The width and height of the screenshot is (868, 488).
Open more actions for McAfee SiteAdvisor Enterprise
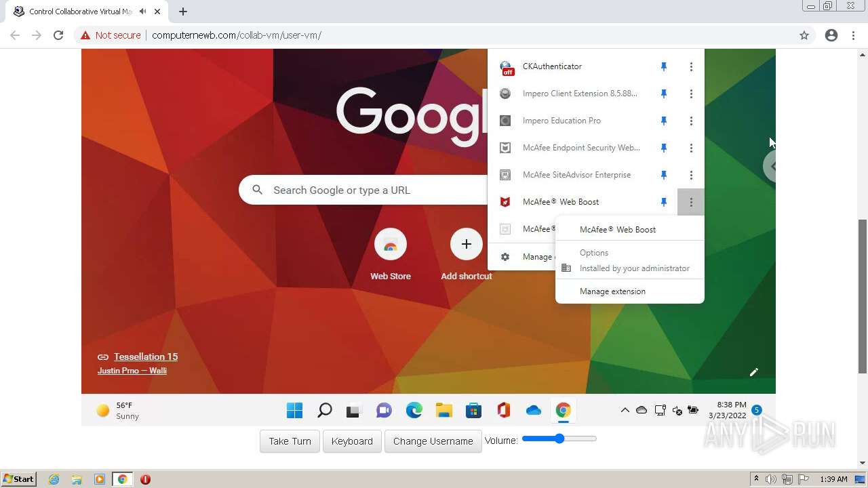pyautogui.click(x=691, y=175)
